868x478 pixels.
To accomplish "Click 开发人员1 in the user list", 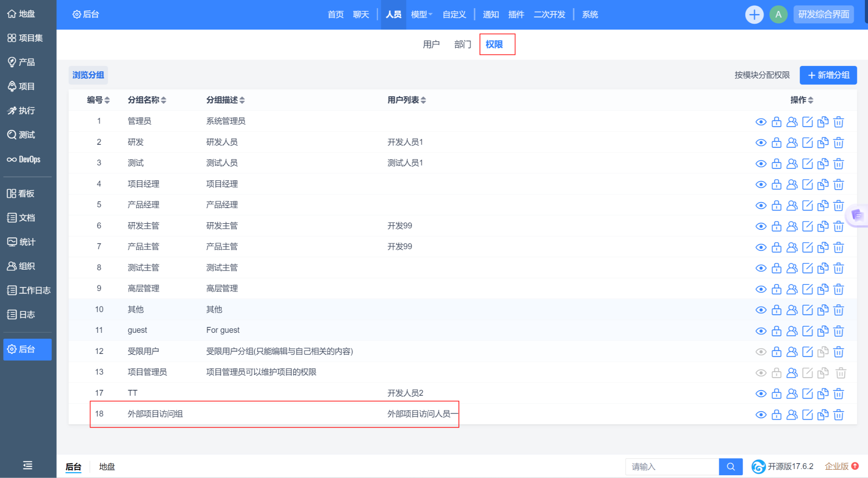I will click(405, 142).
